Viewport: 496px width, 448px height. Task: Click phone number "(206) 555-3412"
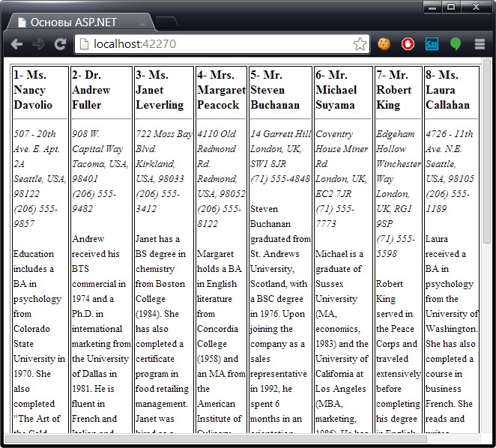pyautogui.click(x=157, y=202)
